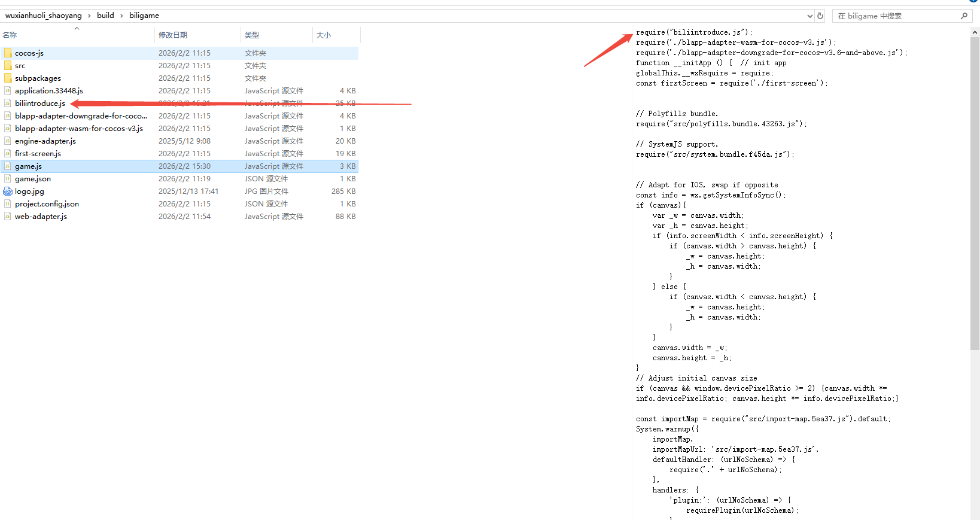The height and width of the screenshot is (520, 980).
Task: Expand the chevron after wuxianhuoli_shaoyang
Action: (90, 16)
